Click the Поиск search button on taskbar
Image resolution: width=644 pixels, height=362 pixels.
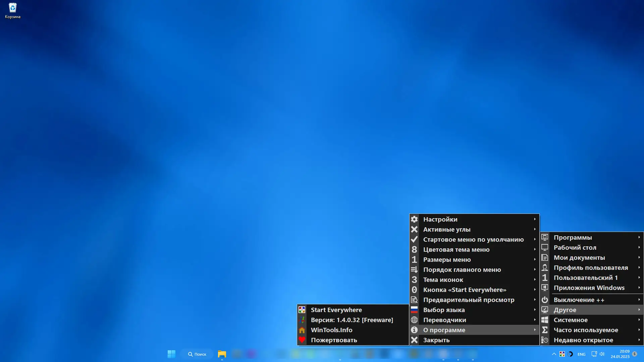[x=197, y=354]
